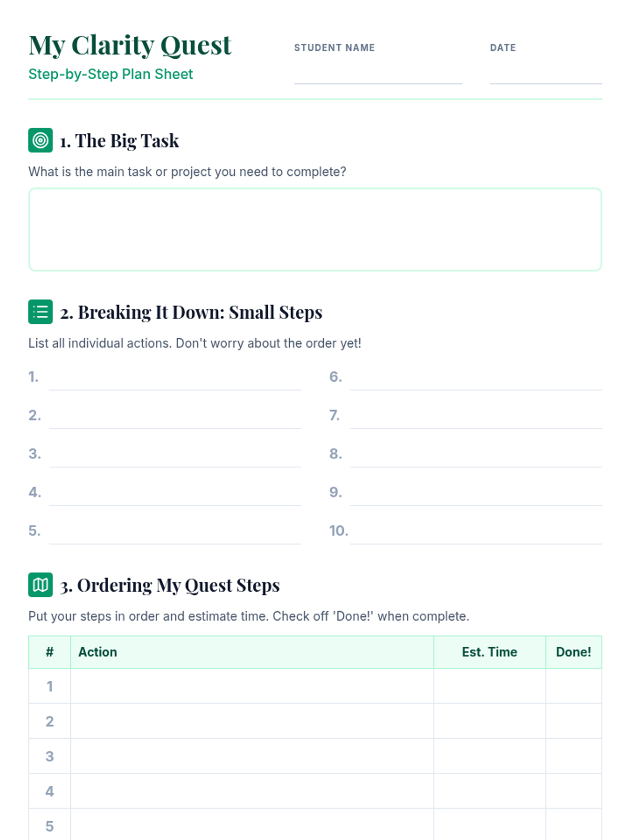Click small step line number 3
Image resolution: width=630 pixels, height=840 pixels.
click(175, 456)
